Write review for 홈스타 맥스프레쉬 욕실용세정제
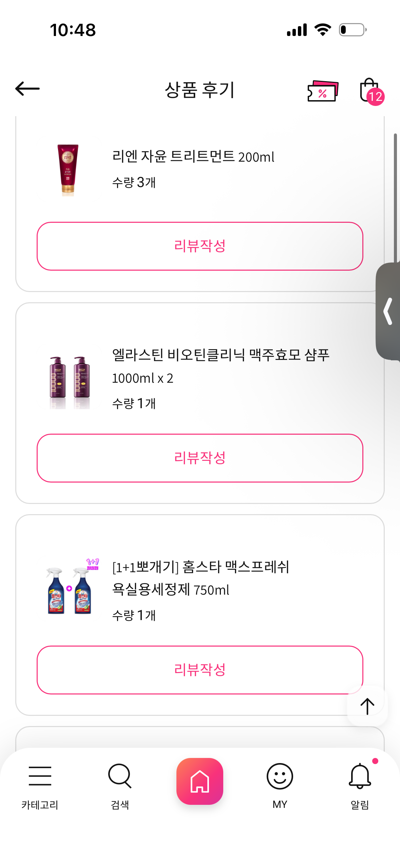This screenshot has height=868, width=400. coord(200,670)
